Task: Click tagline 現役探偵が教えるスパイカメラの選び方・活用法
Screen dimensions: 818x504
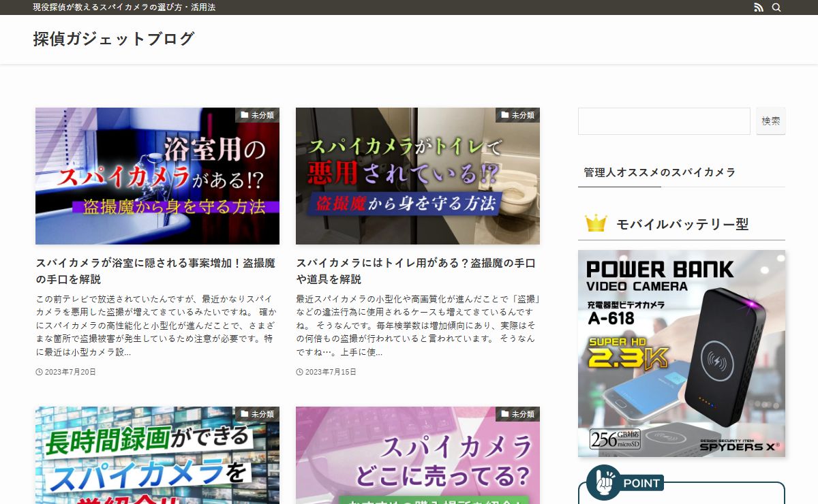Action: [124, 7]
